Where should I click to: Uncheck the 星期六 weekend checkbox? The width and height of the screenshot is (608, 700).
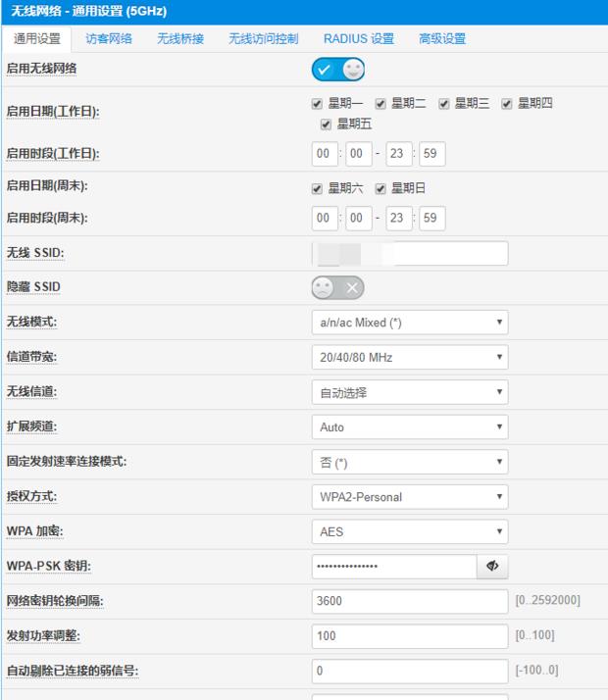coord(317,188)
